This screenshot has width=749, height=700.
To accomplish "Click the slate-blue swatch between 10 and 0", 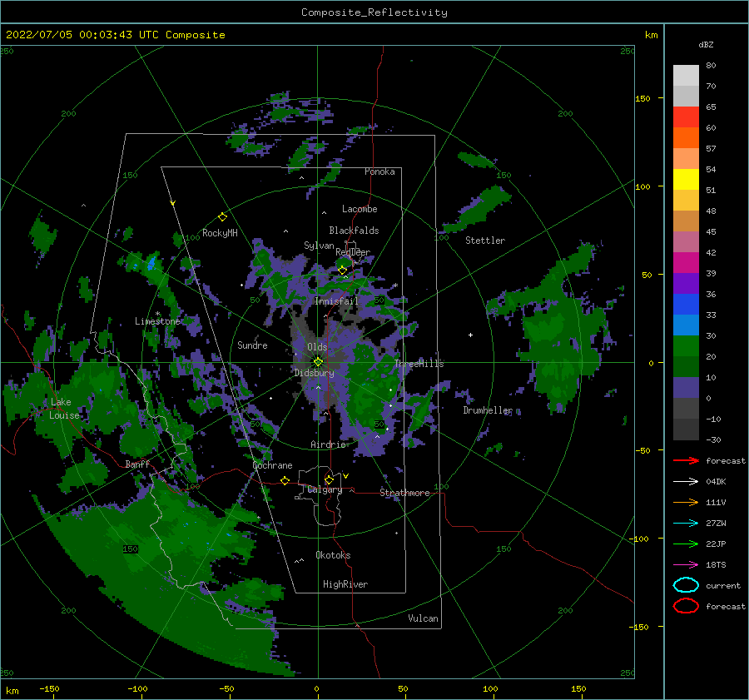I will (686, 388).
